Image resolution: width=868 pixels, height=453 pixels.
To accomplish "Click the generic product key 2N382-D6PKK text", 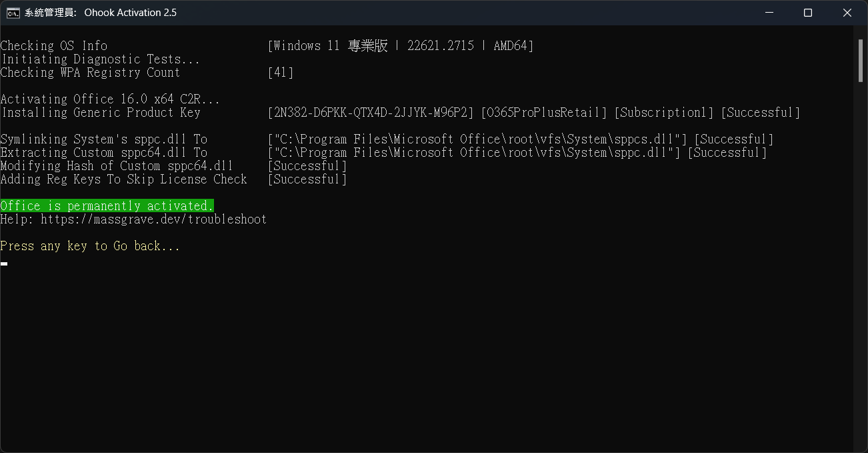I will (x=371, y=113).
